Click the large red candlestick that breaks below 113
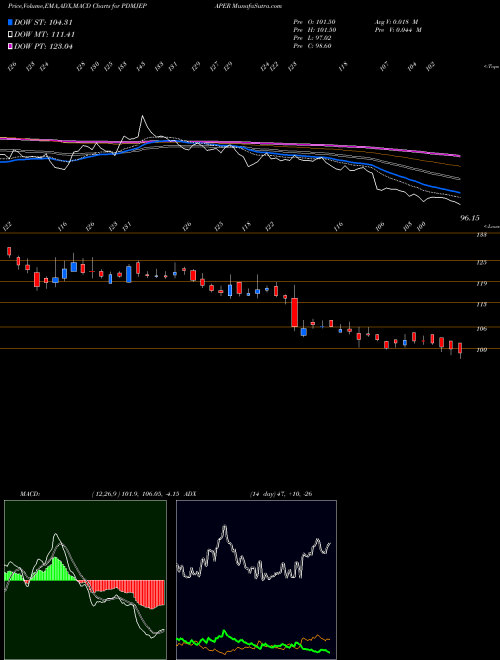This screenshot has width=500, height=660. [295, 312]
